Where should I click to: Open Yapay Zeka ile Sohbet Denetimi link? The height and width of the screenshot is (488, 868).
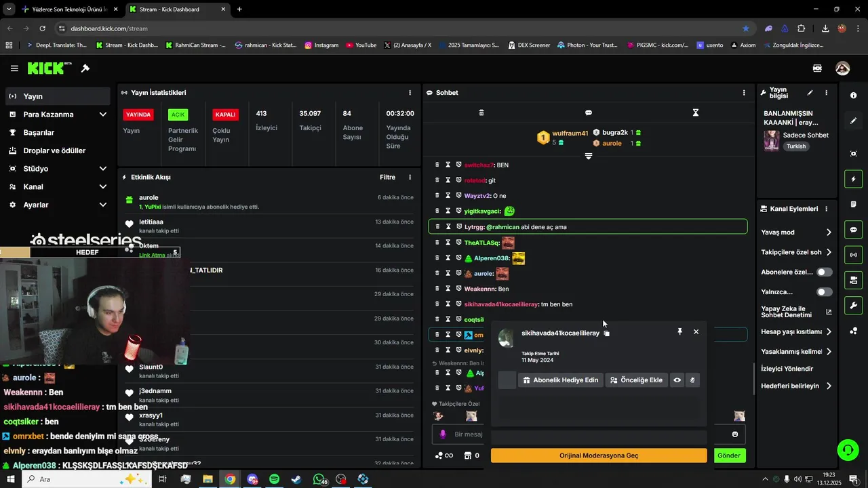[796, 312]
